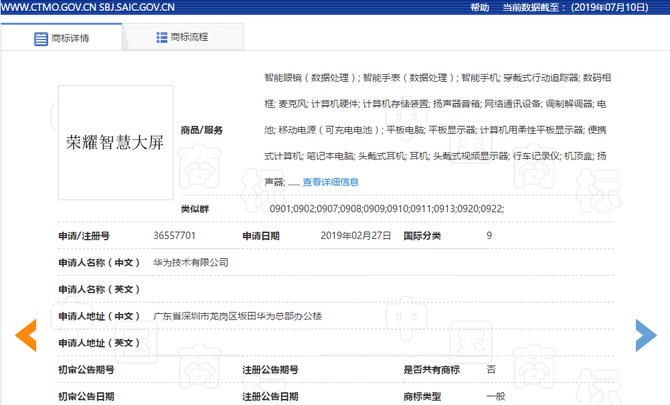Click the 帮助 link in header
The image size is (670, 405).
tap(480, 7)
